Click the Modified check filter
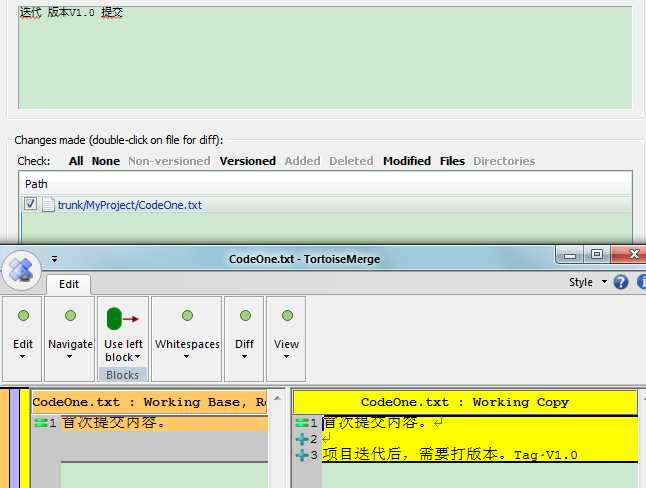 pyautogui.click(x=407, y=161)
